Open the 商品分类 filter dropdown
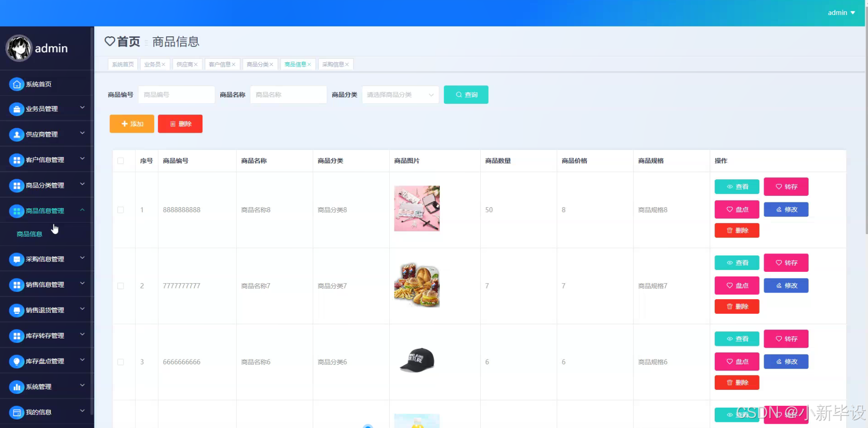This screenshot has height=428, width=868. tap(400, 95)
